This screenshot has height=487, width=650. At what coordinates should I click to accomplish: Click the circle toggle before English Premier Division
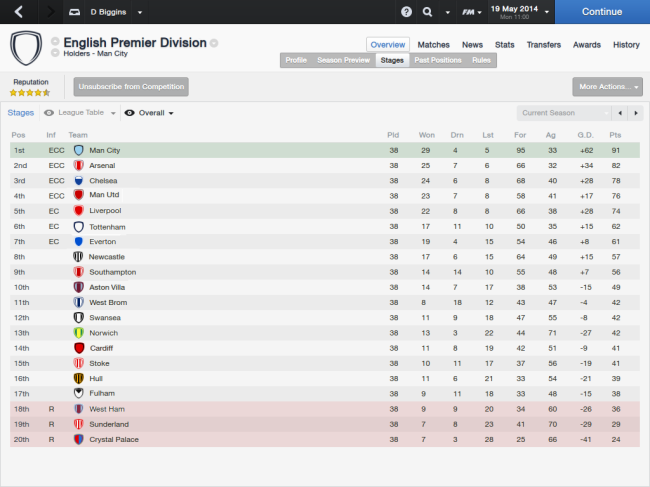pos(55,43)
